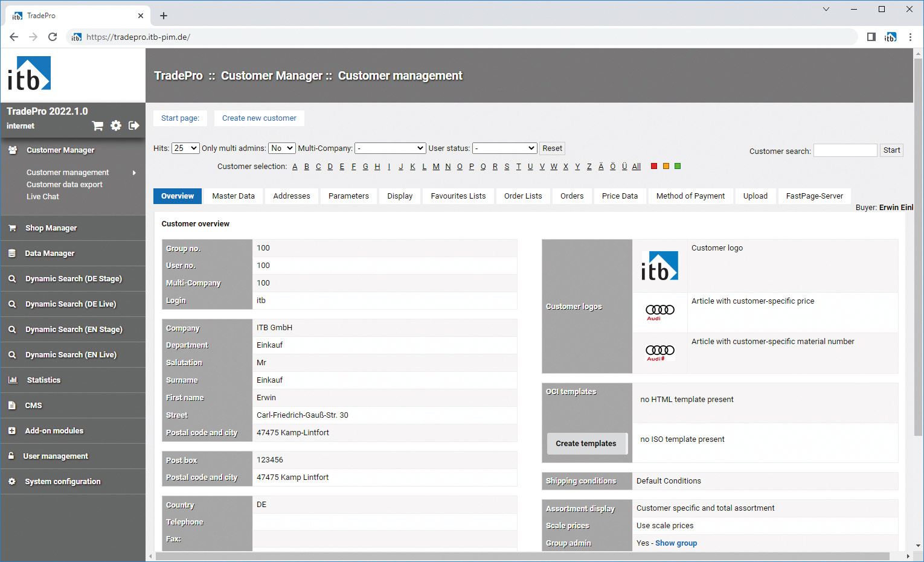Switch to the Order Lists tab
This screenshot has height=562, width=924.
[523, 196]
